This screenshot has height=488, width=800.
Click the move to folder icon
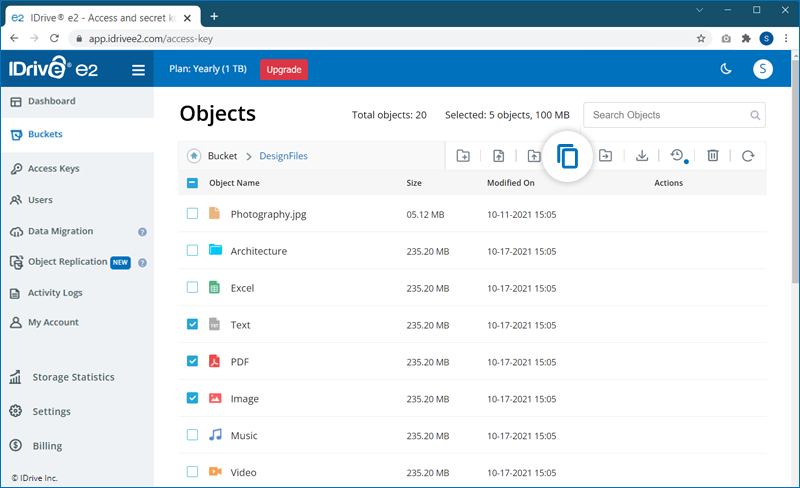(x=606, y=156)
